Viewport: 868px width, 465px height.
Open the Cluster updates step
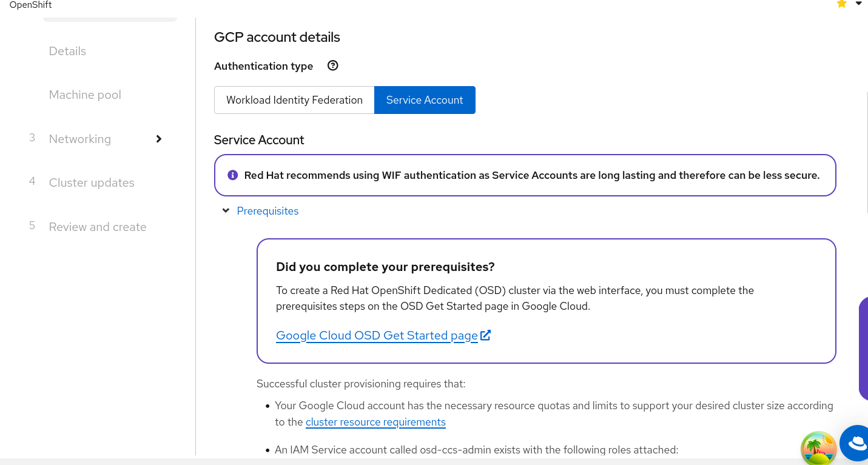(x=92, y=182)
